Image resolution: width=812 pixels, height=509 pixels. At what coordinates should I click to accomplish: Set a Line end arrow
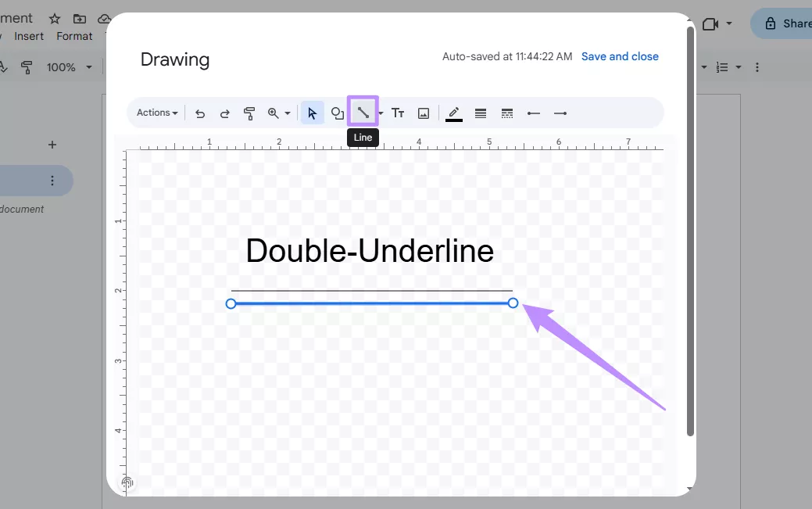[560, 113]
